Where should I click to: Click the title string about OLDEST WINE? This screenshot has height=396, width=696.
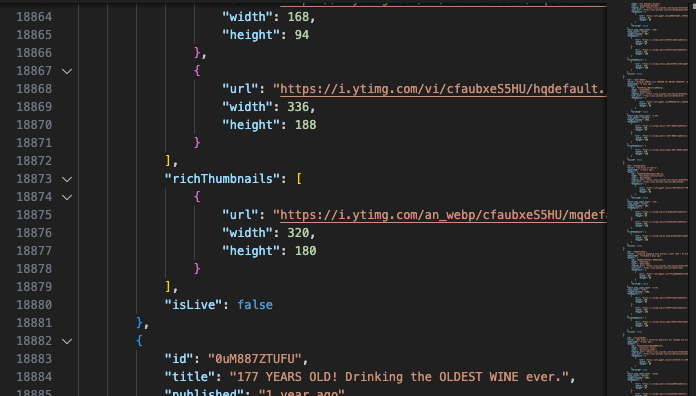click(x=399, y=377)
